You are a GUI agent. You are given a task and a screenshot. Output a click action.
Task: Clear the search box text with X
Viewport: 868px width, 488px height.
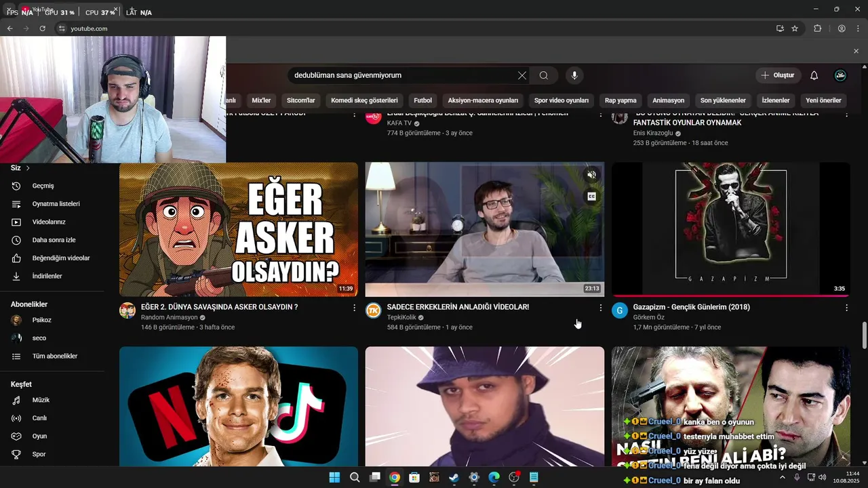coord(522,75)
